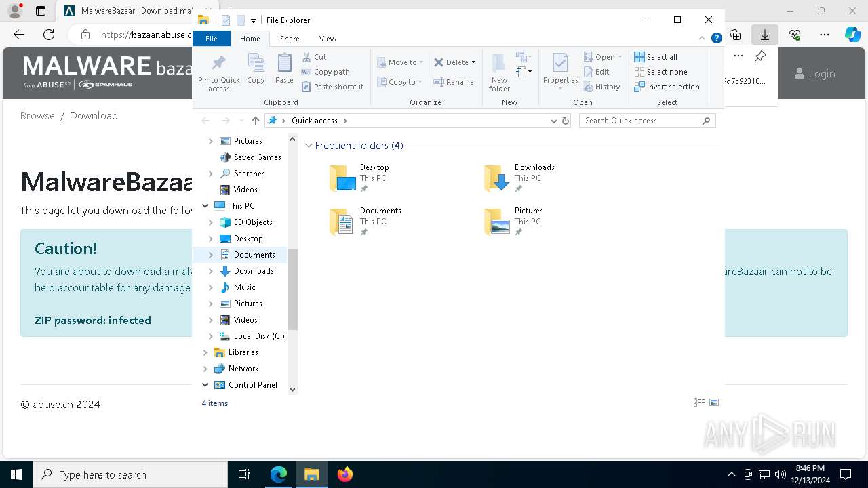
Task: Switch to large icons view in status bar
Action: coord(714,403)
